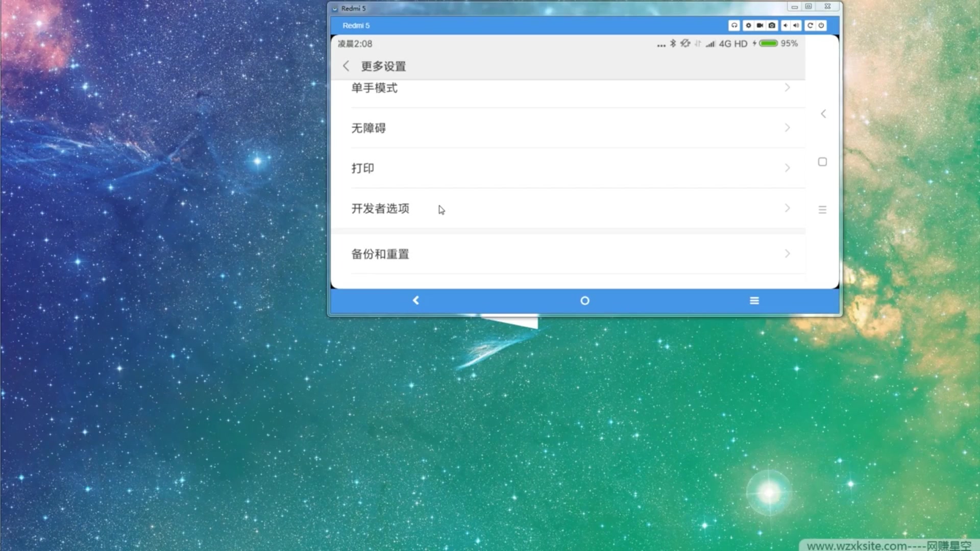Click chevron on the 单手模式 row
Viewport: 980px width, 551px height.
pyautogui.click(x=788, y=88)
